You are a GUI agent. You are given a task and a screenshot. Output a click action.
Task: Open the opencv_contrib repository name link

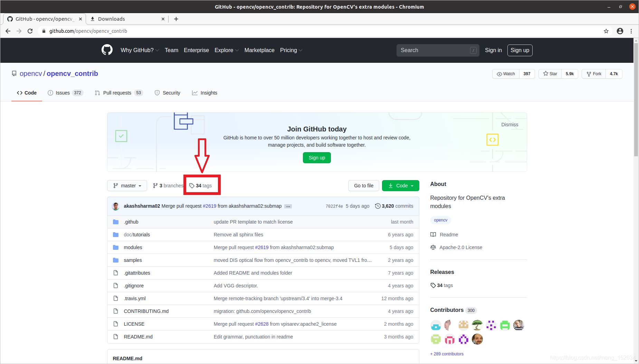pyautogui.click(x=72, y=73)
